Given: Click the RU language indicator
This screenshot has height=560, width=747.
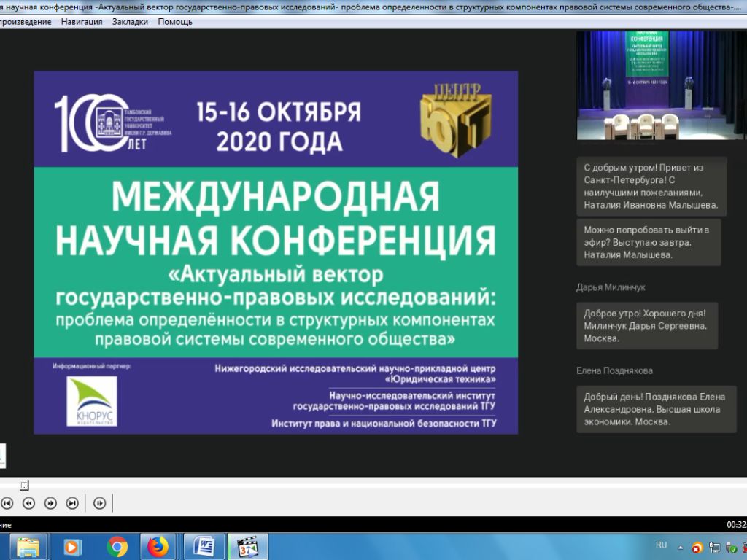Looking at the screenshot, I should (661, 545).
